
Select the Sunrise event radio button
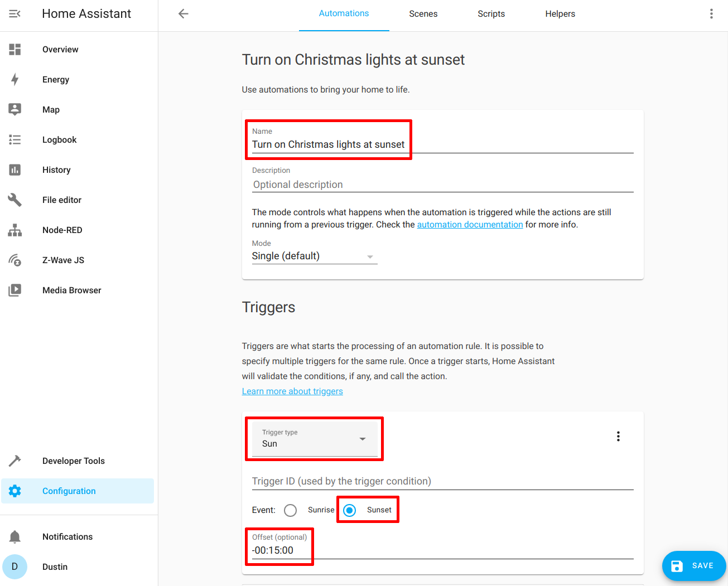(290, 510)
